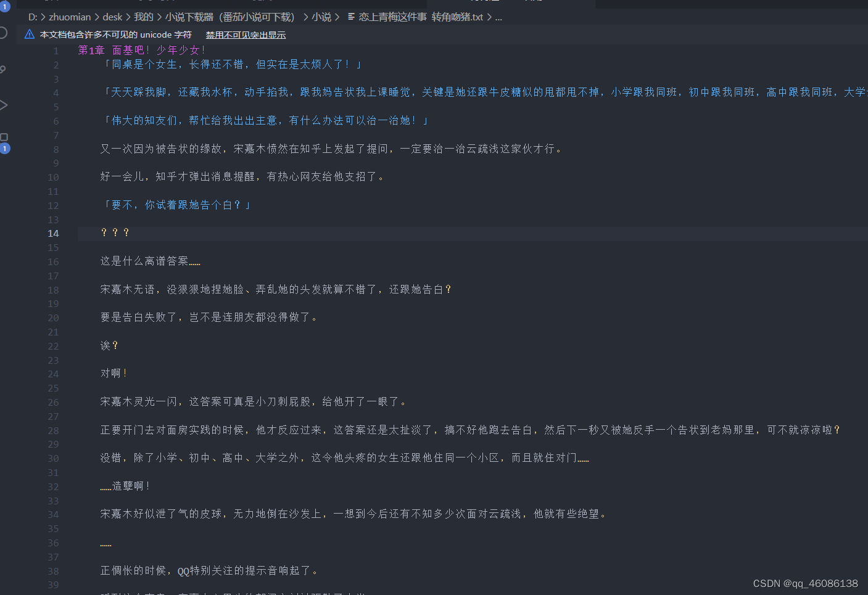Viewport: 868px width, 595px height.
Task: Click the 我的 folder in the breadcrumb path
Action: [x=143, y=17]
